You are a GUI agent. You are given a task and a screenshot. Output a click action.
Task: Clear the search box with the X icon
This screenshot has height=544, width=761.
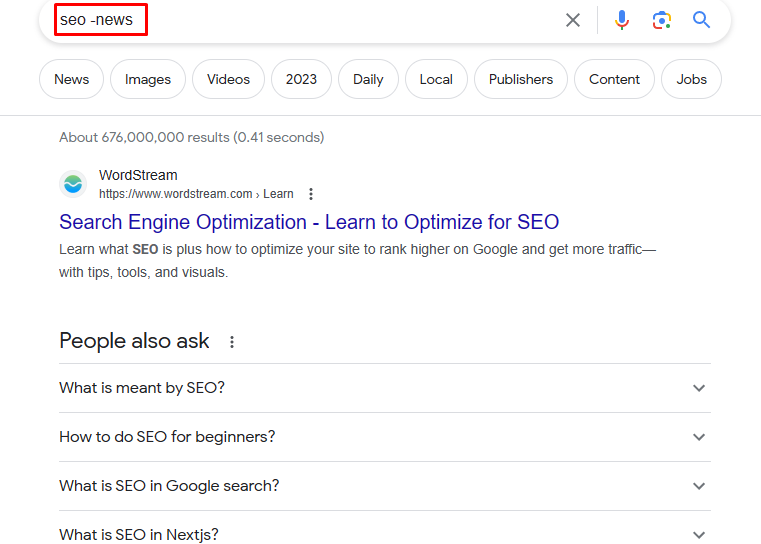(573, 20)
